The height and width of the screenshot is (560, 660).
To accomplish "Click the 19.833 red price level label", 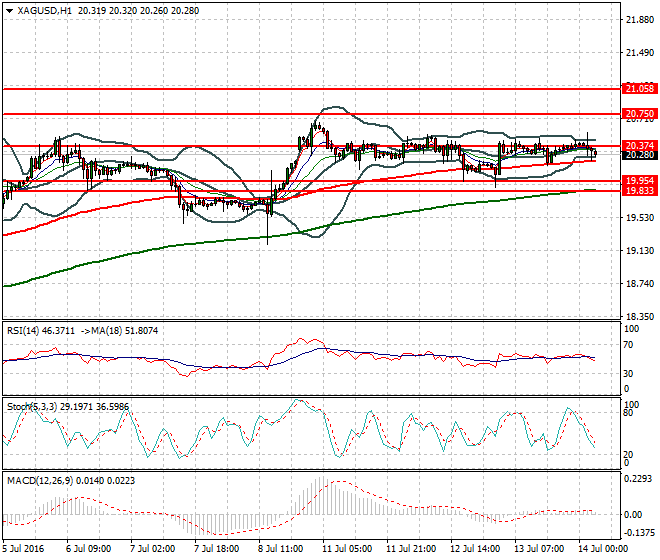I will (640, 191).
